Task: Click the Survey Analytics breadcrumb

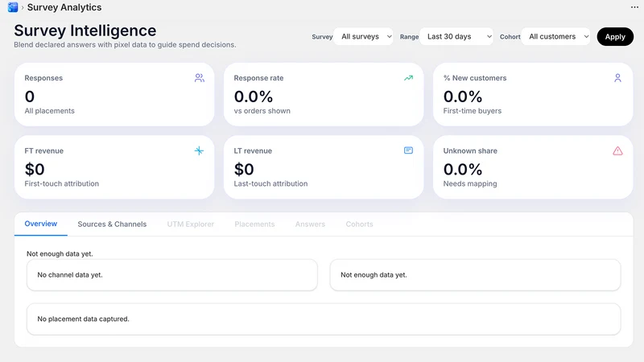Action: pos(64,7)
